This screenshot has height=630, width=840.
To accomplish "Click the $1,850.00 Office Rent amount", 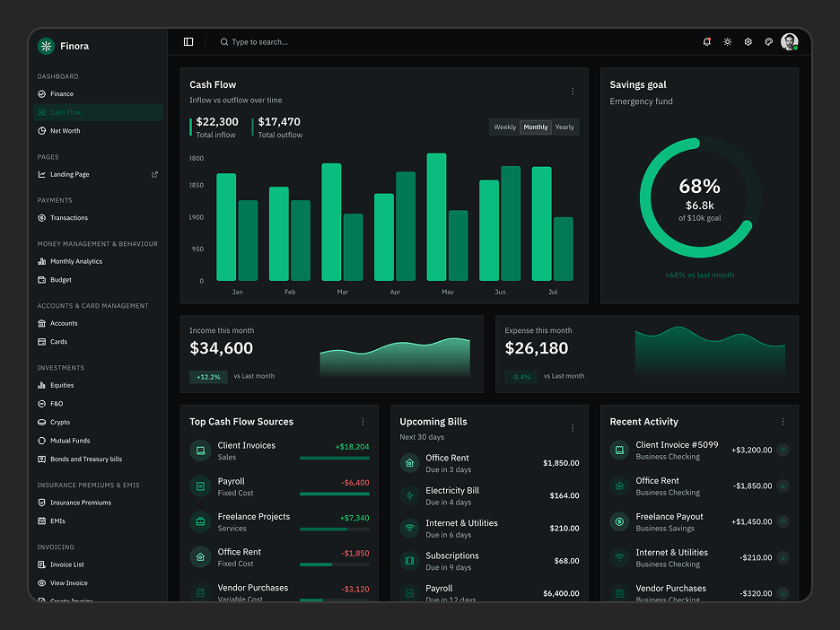I will (x=561, y=463).
